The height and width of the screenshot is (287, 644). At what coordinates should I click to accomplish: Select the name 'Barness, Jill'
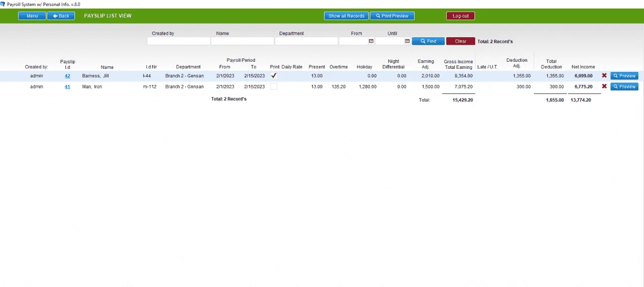click(x=96, y=76)
